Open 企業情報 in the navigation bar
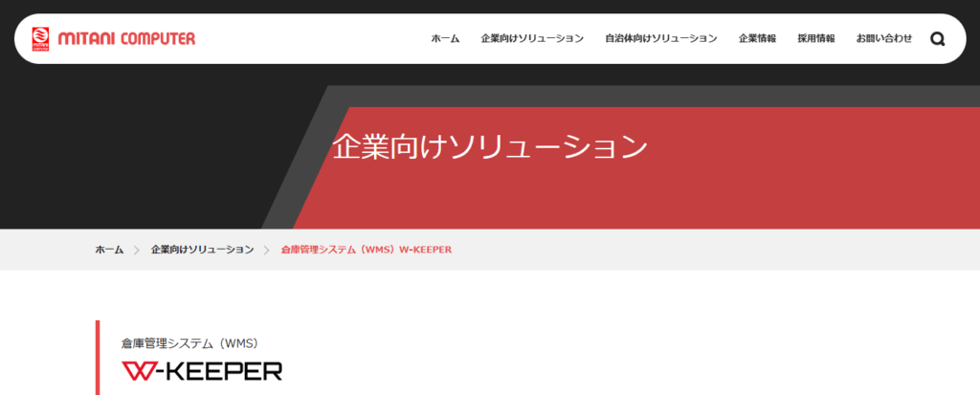Viewport: 980px width, 395px height. [757, 39]
